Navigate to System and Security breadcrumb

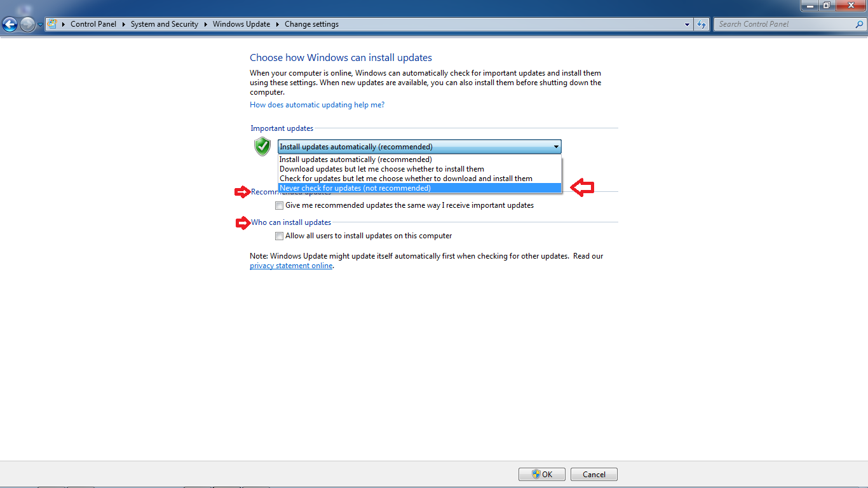pos(164,24)
